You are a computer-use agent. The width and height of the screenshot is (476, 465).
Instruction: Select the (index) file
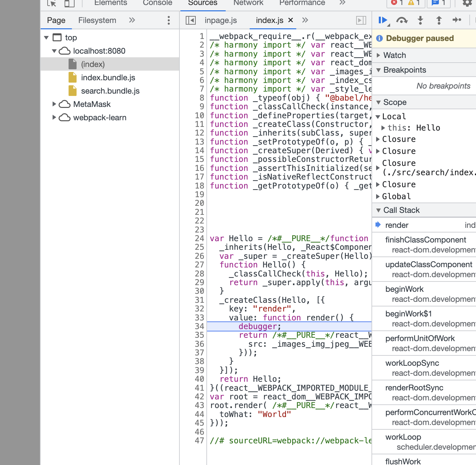point(93,64)
